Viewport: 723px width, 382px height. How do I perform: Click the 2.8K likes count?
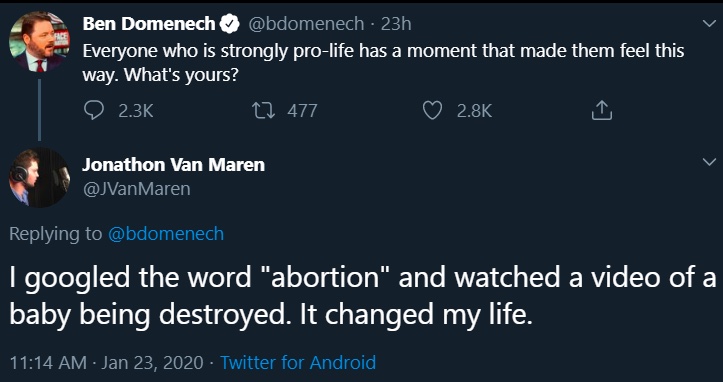474,111
